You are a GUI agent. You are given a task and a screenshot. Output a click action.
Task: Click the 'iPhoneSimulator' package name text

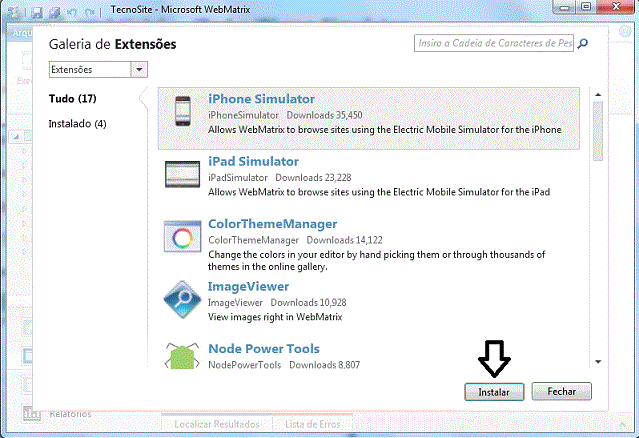[x=243, y=115]
